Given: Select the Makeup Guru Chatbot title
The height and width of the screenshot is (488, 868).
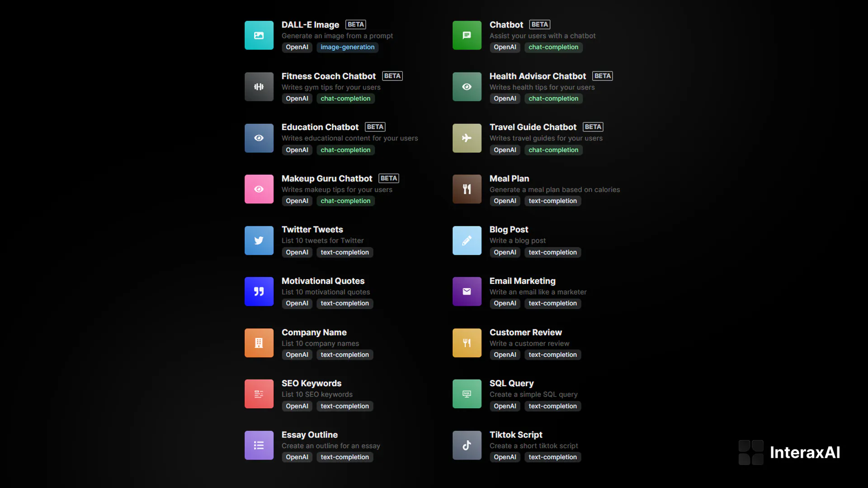Looking at the screenshot, I should click(x=327, y=179).
